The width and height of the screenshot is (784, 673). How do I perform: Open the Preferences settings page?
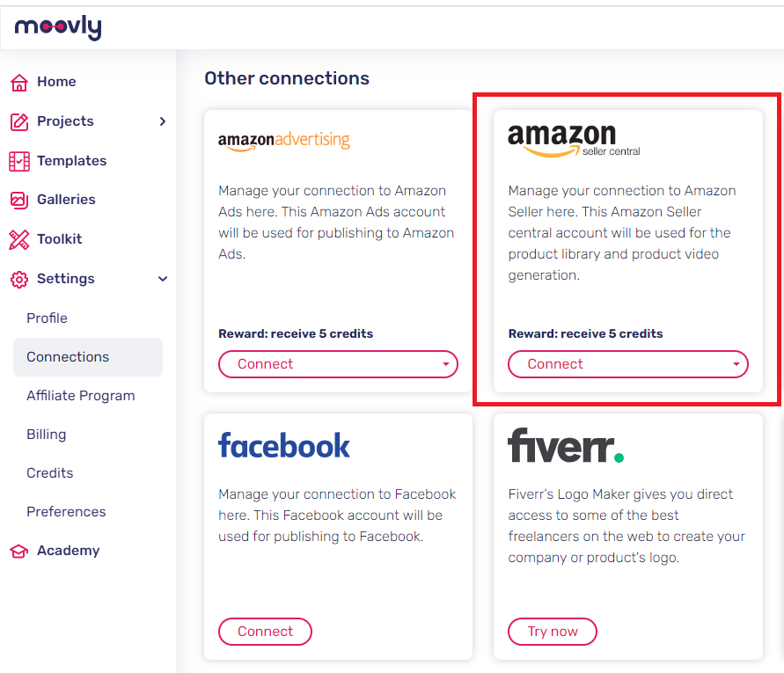point(66,511)
